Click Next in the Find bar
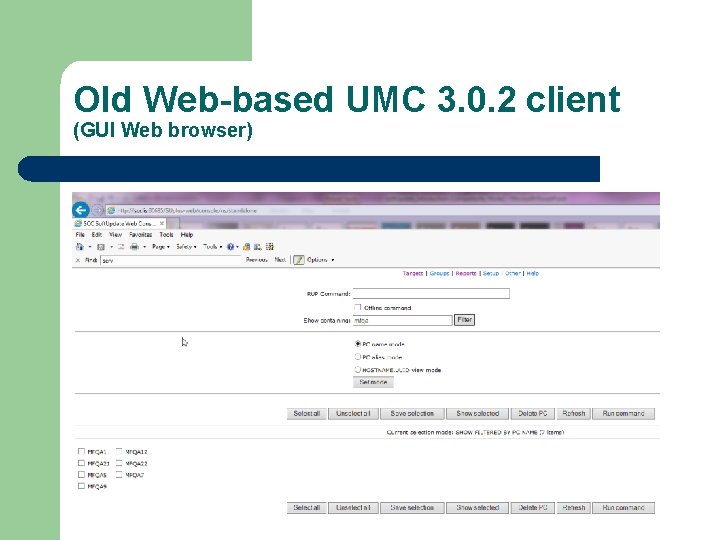720x540 pixels. [280, 260]
